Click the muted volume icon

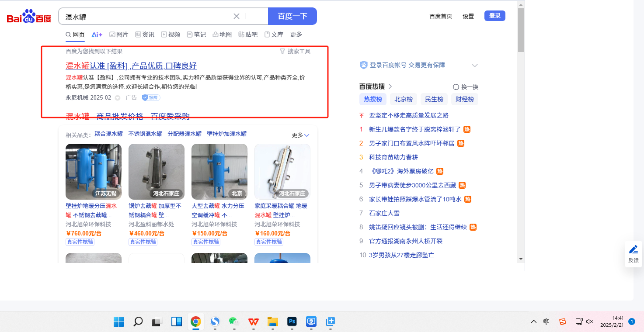click(x=589, y=322)
